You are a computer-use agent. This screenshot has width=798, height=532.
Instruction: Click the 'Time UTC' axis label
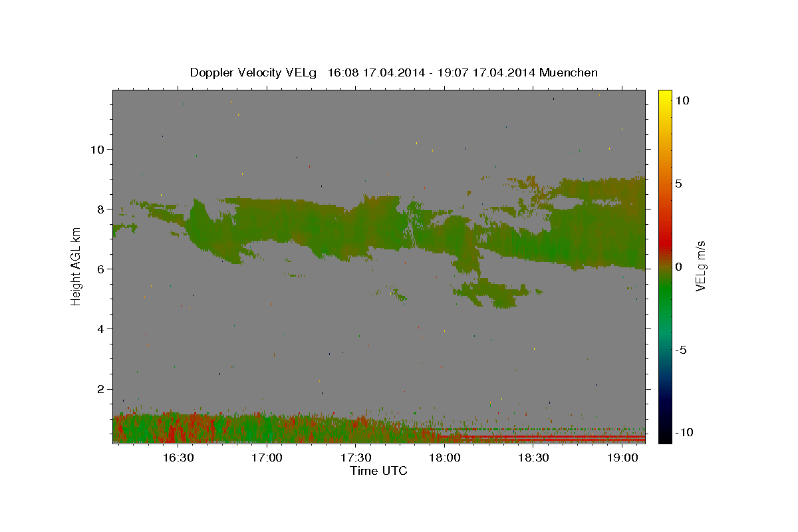[x=378, y=471]
